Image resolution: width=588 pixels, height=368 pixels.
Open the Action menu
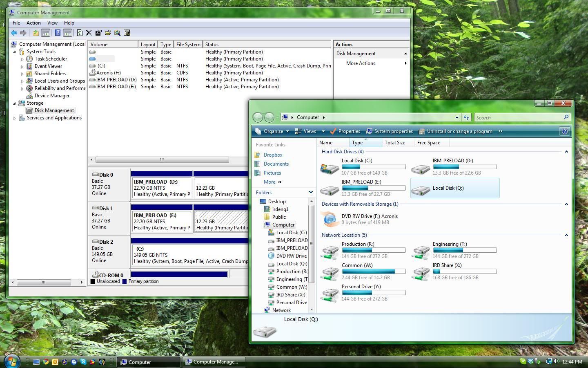[33, 23]
